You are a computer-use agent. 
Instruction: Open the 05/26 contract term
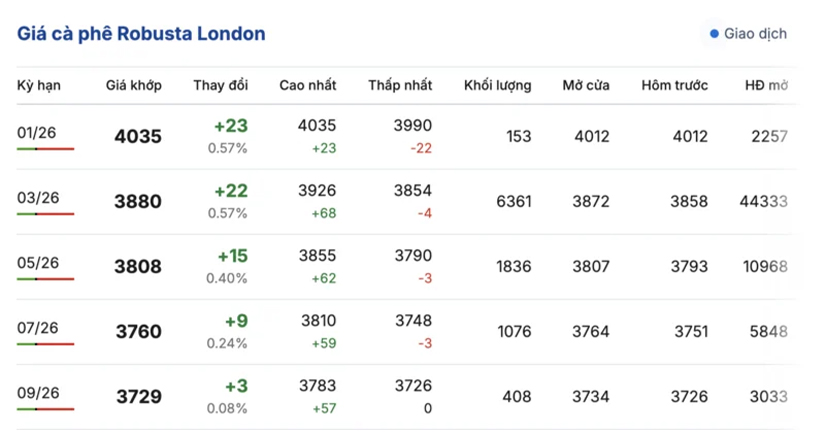click(38, 262)
